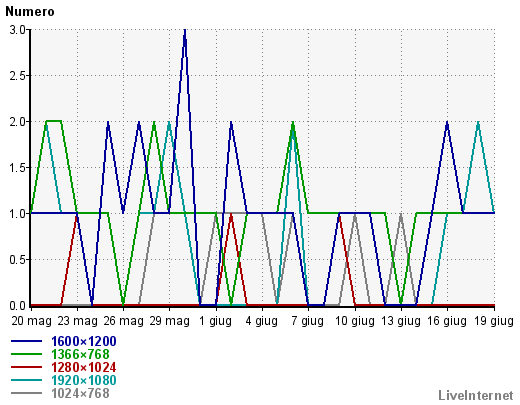
Task: Click the 1600×1200 legend label
Action: 84,341
